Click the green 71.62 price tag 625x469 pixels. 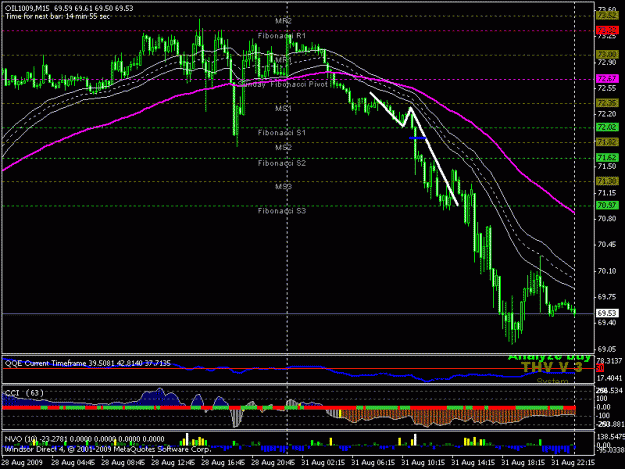(607, 158)
